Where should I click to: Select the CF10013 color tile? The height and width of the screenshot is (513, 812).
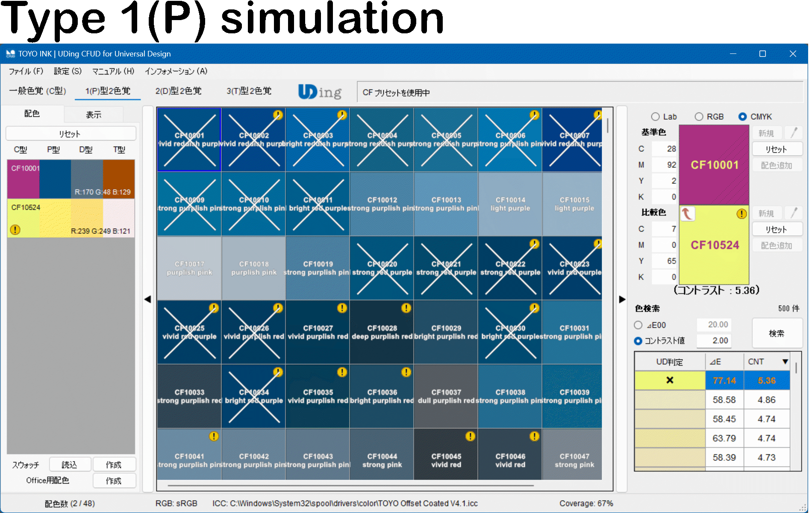click(446, 204)
